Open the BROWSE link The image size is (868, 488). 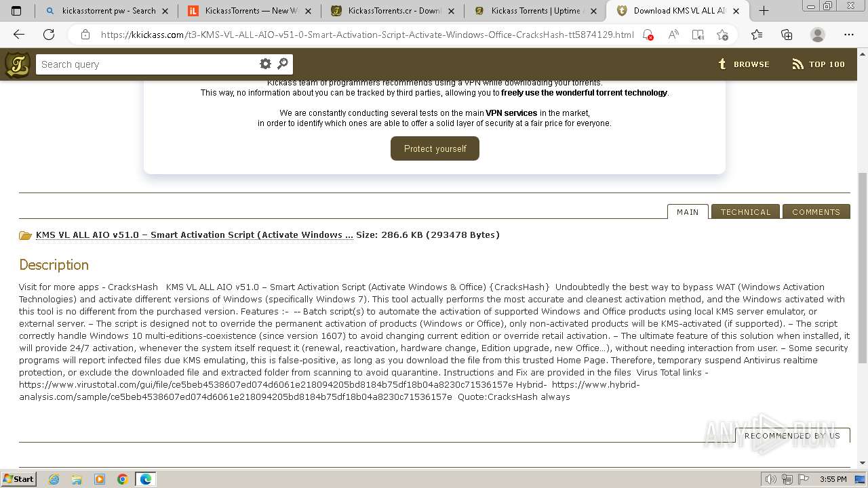click(744, 64)
